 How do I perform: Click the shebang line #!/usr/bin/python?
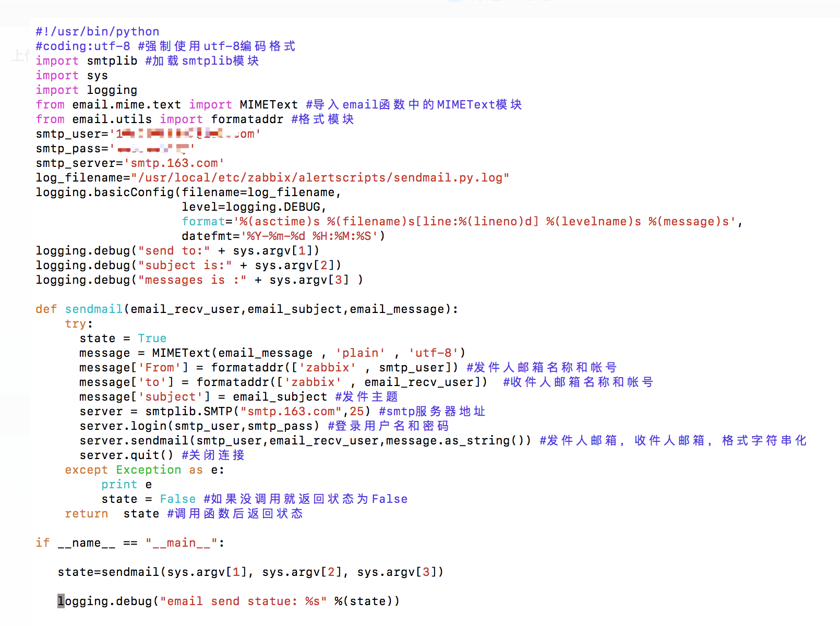tap(97, 31)
